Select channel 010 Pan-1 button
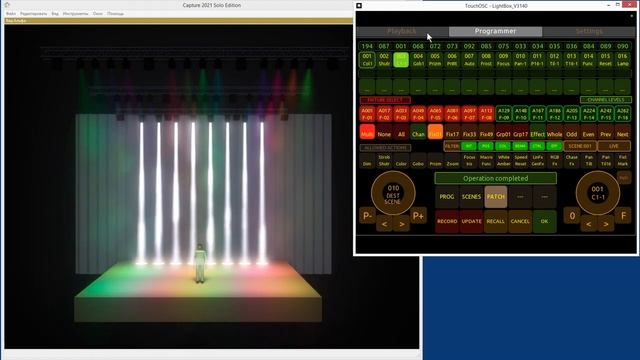This screenshot has height=360, width=640. [520, 60]
